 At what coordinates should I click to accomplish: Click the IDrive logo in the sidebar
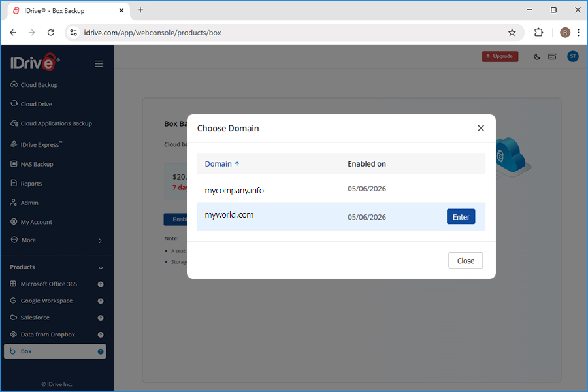point(35,62)
